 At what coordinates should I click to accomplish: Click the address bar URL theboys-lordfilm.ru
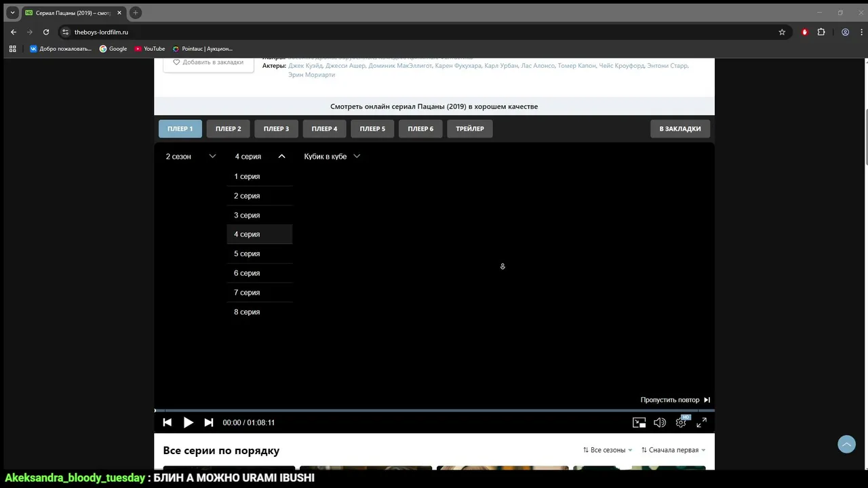(101, 32)
